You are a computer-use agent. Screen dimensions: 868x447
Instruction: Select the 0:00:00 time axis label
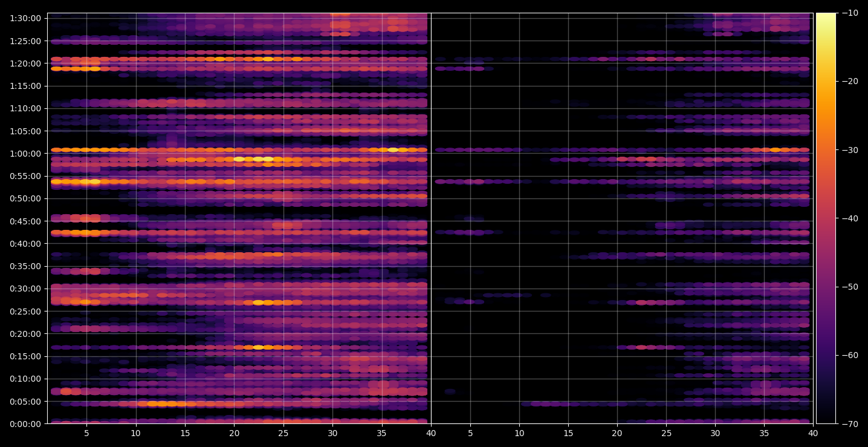tap(25, 424)
